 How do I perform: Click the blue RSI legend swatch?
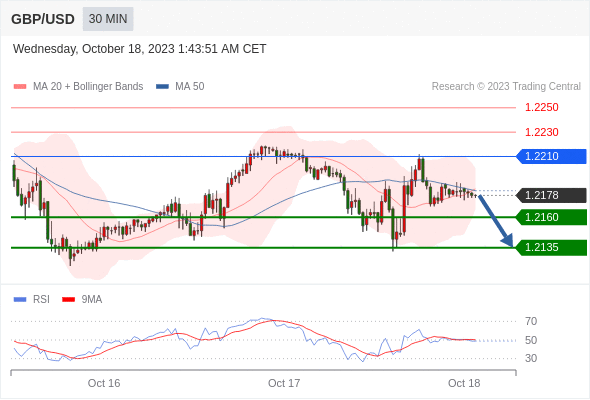(x=20, y=300)
